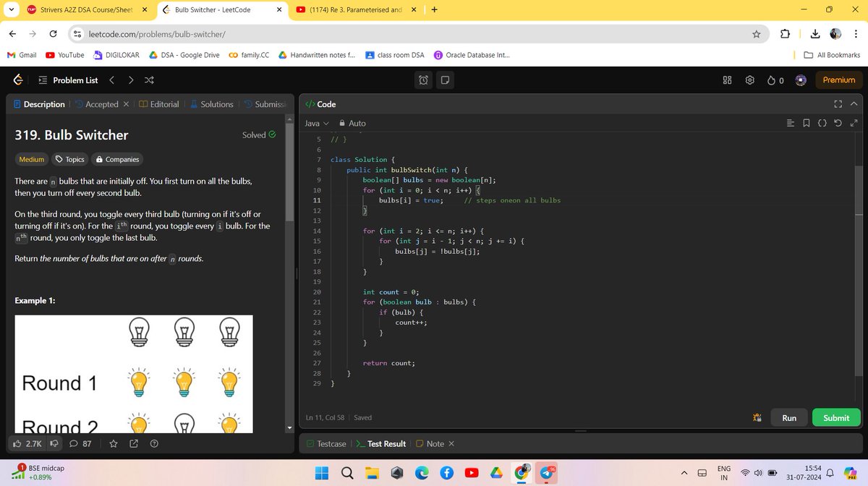Screen dimensions: 868x486
Task: Go to the previous problem arrow
Action: pos(111,80)
